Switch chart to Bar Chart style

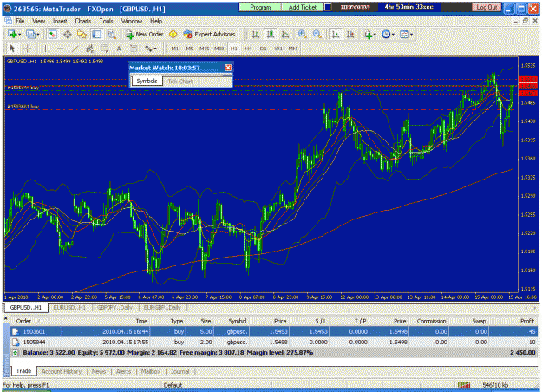(256, 34)
